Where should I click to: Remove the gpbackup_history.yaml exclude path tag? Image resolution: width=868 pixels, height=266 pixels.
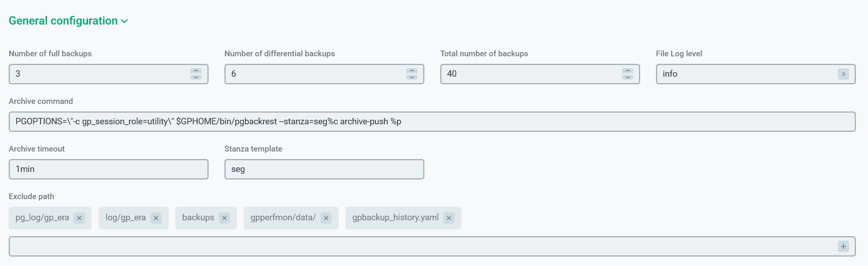449,218
